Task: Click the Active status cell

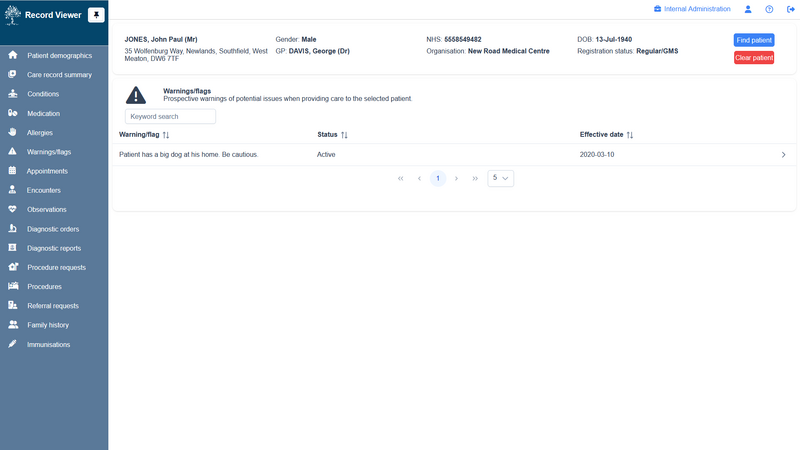Action: pyautogui.click(x=326, y=155)
